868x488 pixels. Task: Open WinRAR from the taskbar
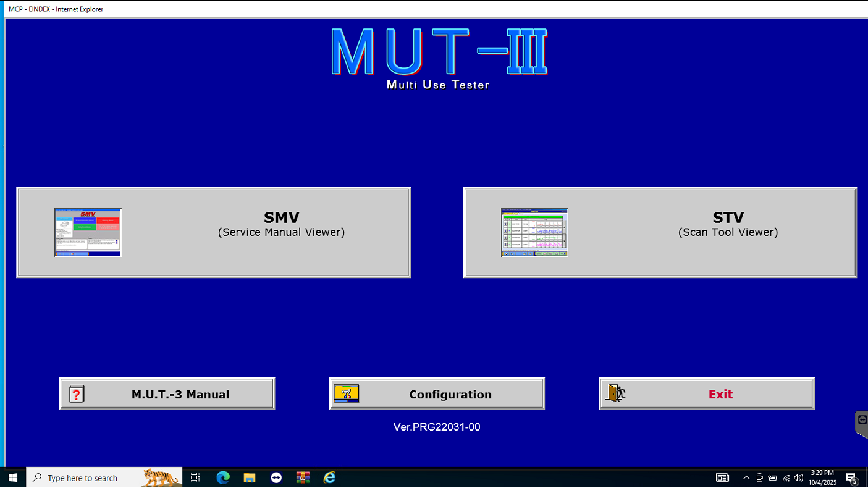coord(302,477)
